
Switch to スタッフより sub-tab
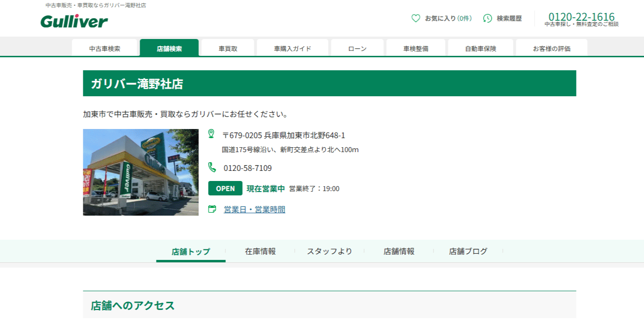(329, 251)
